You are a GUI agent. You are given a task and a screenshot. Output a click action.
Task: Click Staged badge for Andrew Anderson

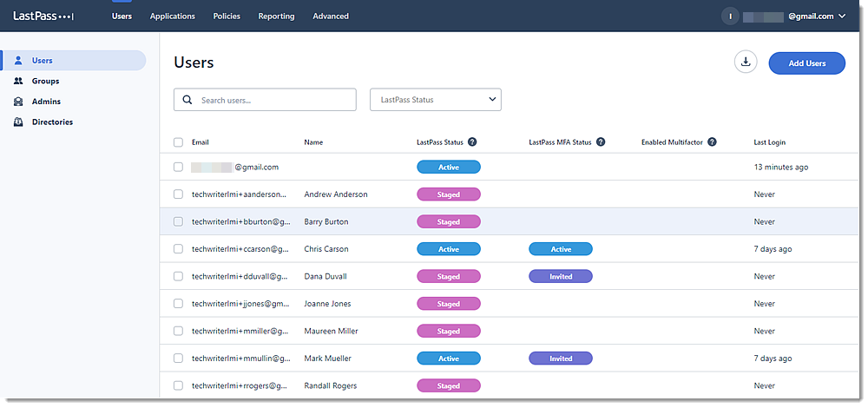pos(449,194)
